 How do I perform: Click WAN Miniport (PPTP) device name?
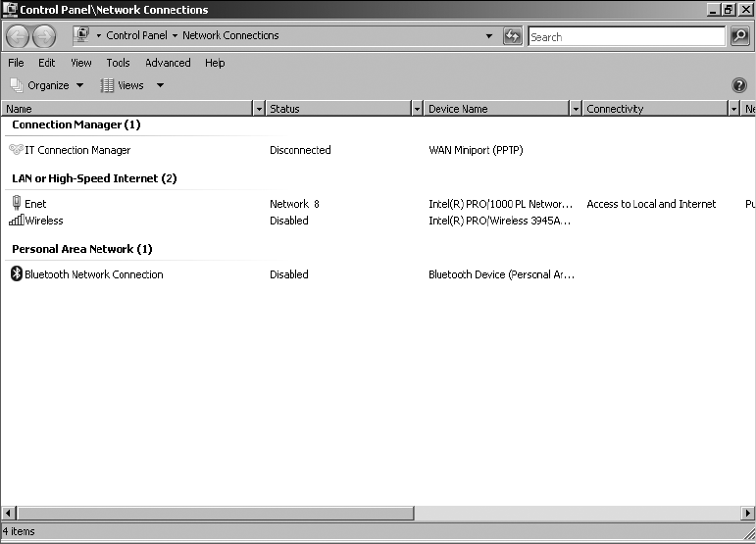(x=476, y=150)
